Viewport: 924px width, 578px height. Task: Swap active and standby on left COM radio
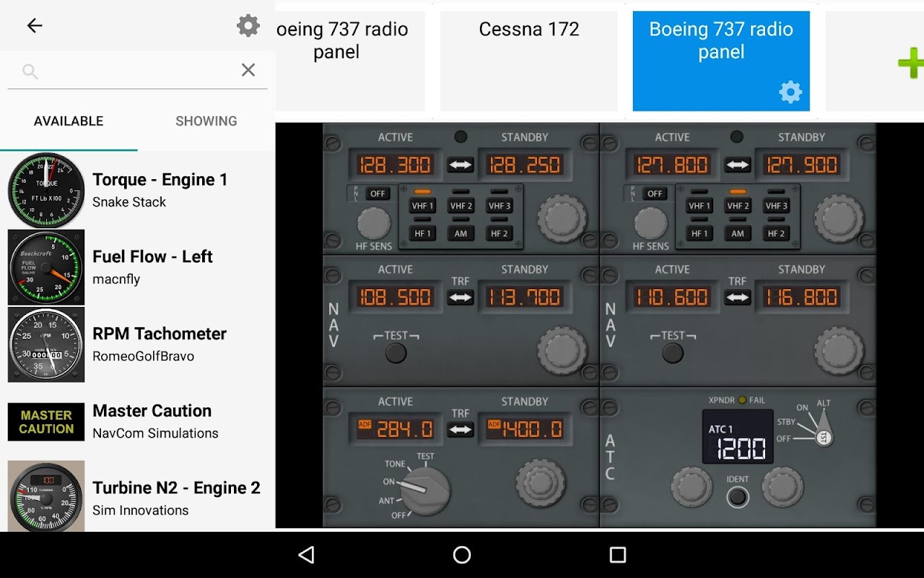pos(460,165)
